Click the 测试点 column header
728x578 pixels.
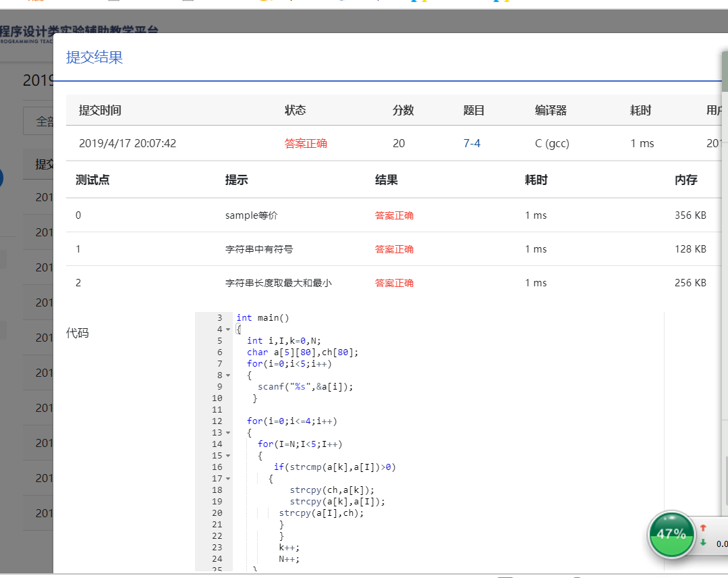pyautogui.click(x=92, y=180)
